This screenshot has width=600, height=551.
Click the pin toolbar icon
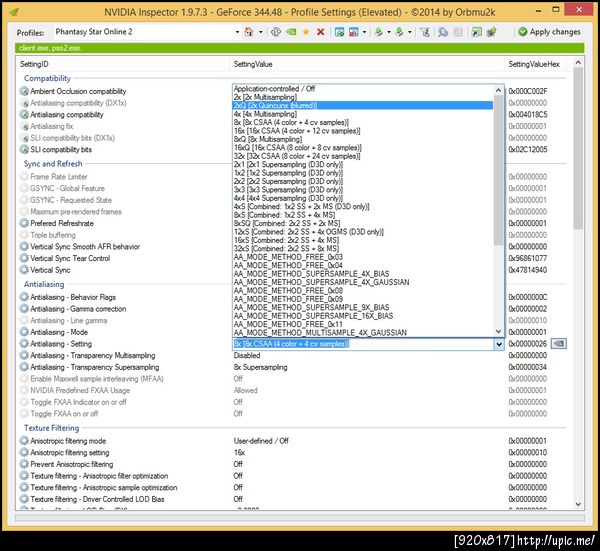[x=491, y=32]
